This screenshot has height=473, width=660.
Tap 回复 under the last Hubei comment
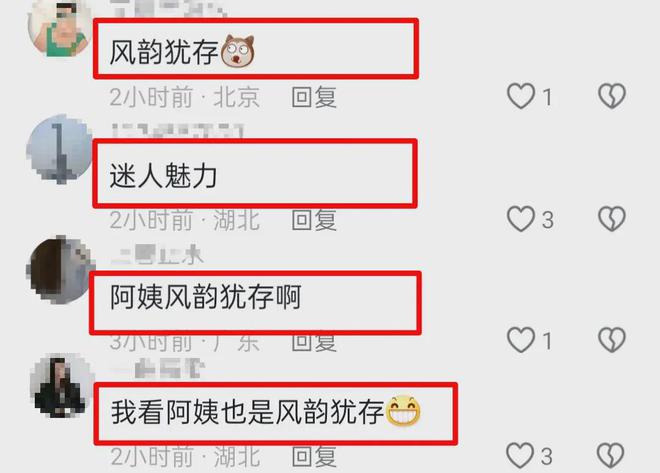pyautogui.click(x=314, y=457)
